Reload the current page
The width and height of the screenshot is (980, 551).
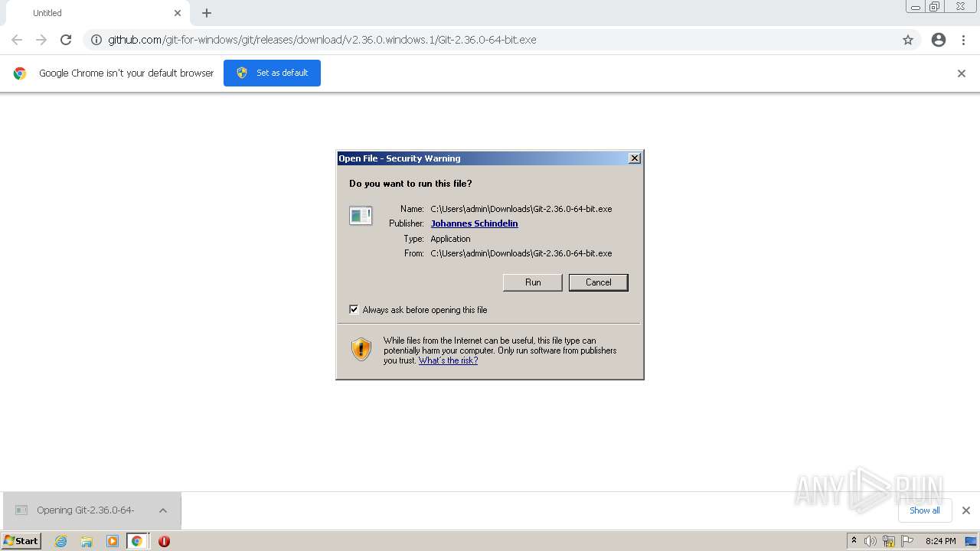click(x=66, y=40)
